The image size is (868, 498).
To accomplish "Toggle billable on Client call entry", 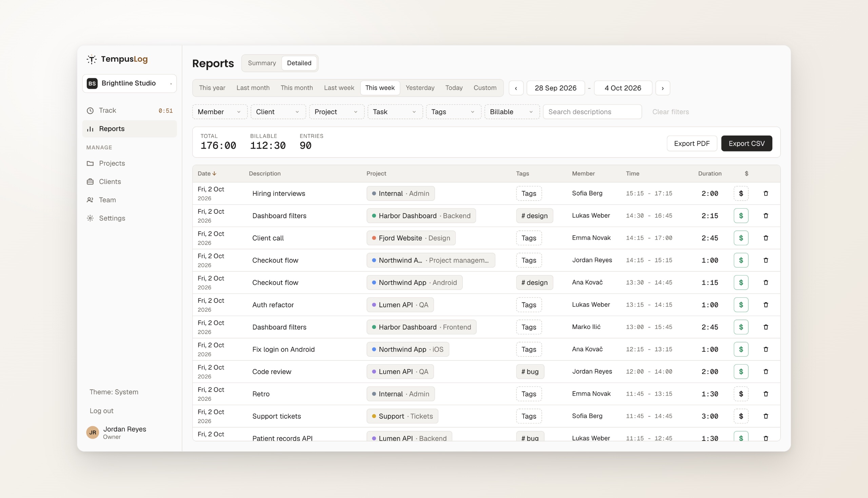I will [741, 238].
